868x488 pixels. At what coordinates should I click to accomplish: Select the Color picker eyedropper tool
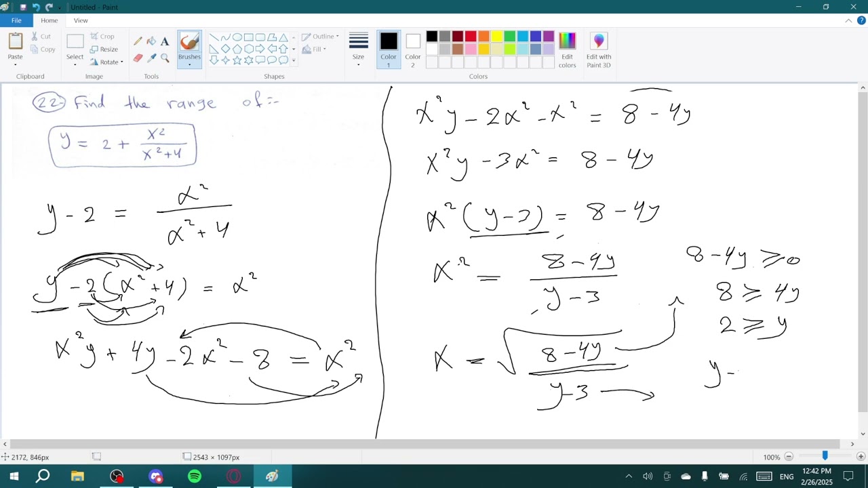151,58
